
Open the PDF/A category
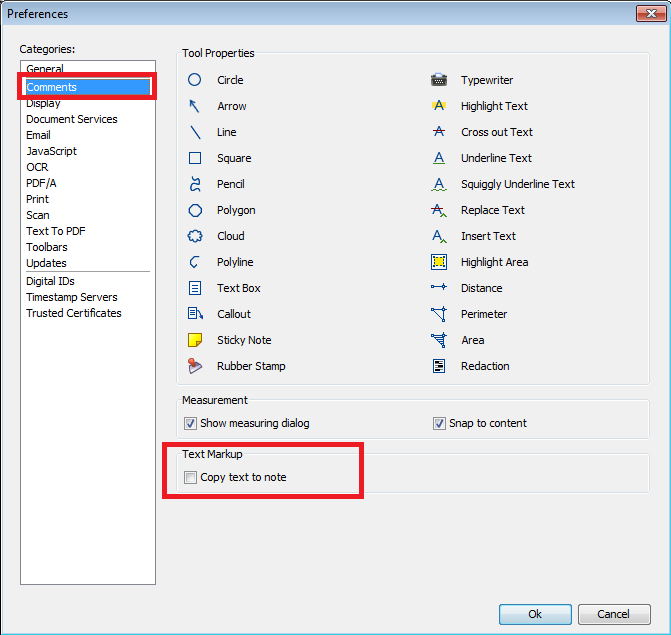pyautogui.click(x=41, y=183)
